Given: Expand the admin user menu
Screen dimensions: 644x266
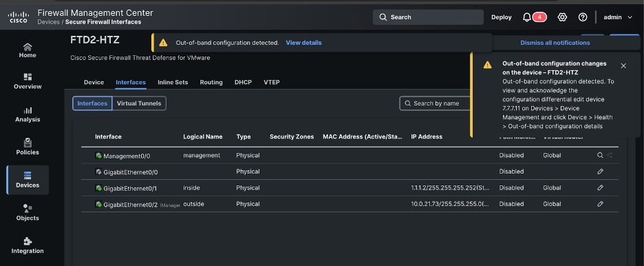Looking at the screenshot, I should (x=618, y=17).
